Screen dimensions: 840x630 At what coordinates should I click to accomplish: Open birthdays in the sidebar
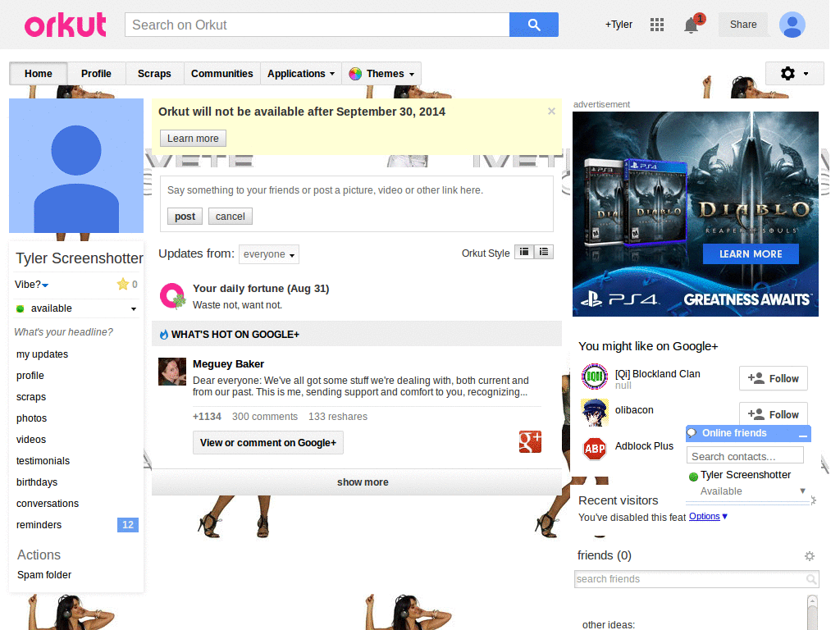[x=37, y=482]
